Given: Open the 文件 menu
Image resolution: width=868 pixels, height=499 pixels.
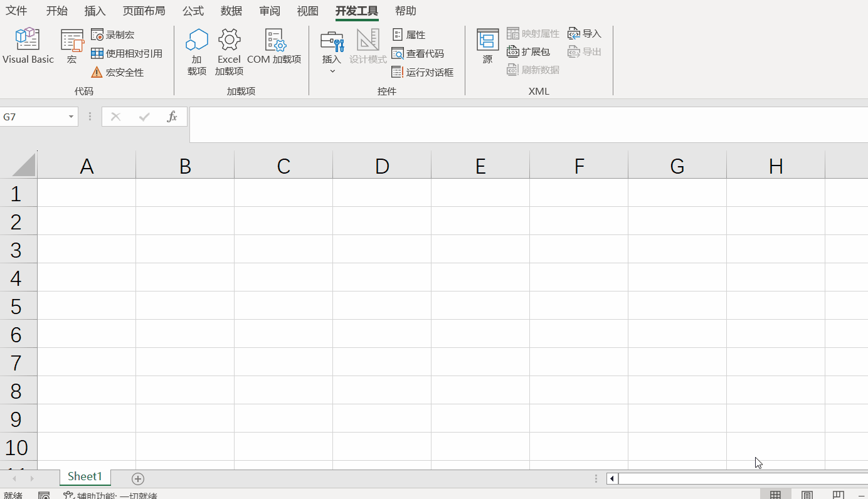Looking at the screenshot, I should click(x=16, y=11).
